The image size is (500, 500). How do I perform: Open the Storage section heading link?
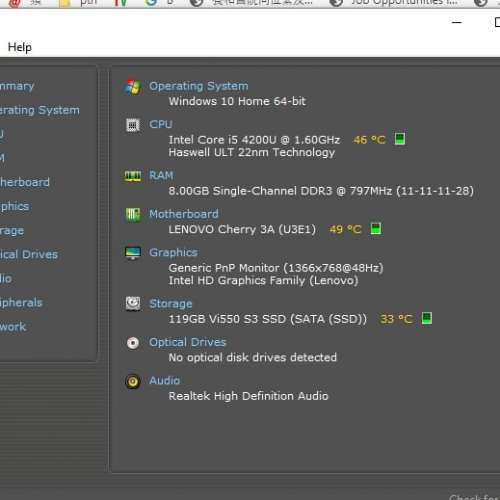pyautogui.click(x=171, y=304)
